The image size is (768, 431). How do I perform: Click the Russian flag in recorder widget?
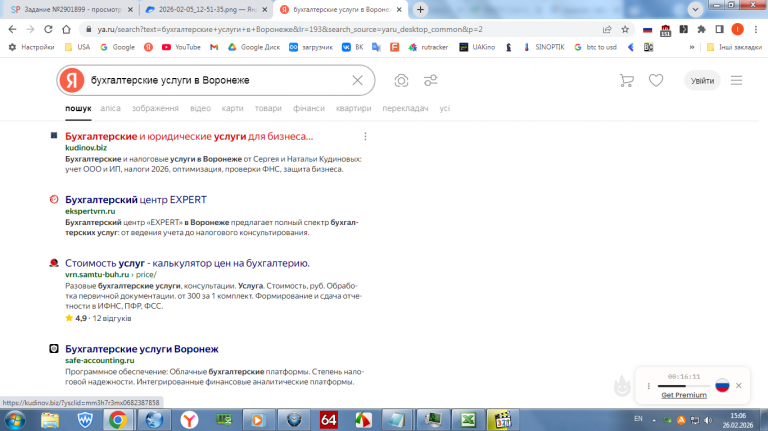tap(722, 385)
